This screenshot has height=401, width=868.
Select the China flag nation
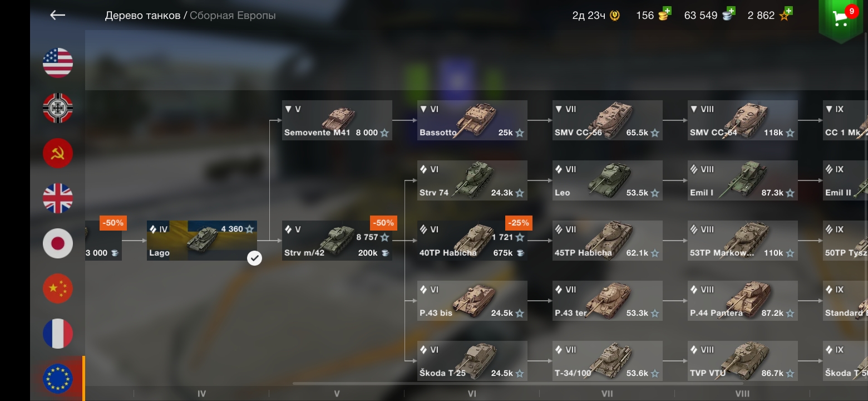[x=58, y=288]
